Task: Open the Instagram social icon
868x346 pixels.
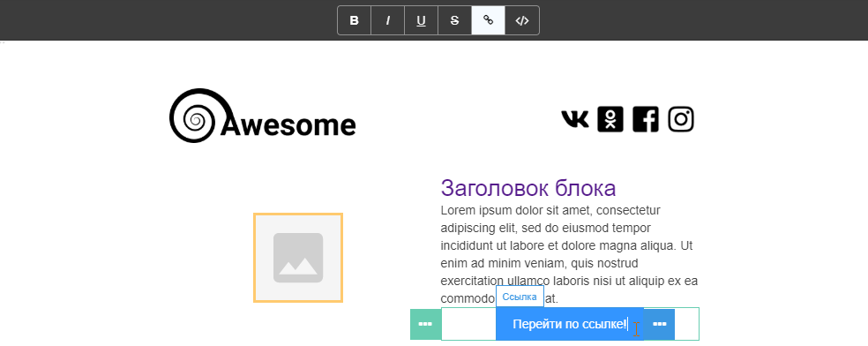Action: pos(681,119)
